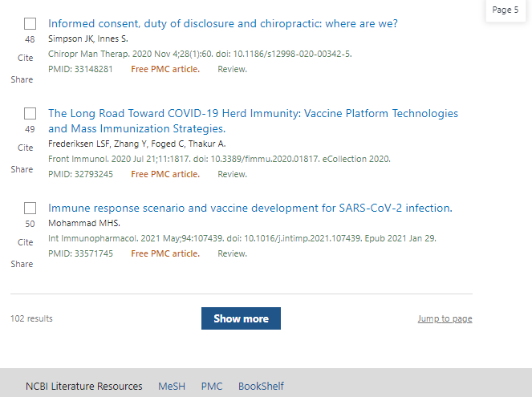The width and height of the screenshot is (532, 397).
Task: Cite the Mohammad MHS article
Action: point(25,242)
